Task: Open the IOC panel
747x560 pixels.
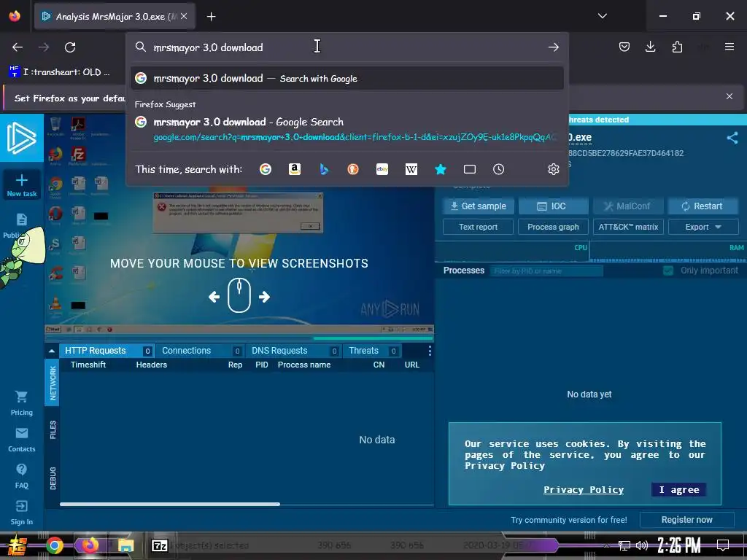Action: [553, 206]
